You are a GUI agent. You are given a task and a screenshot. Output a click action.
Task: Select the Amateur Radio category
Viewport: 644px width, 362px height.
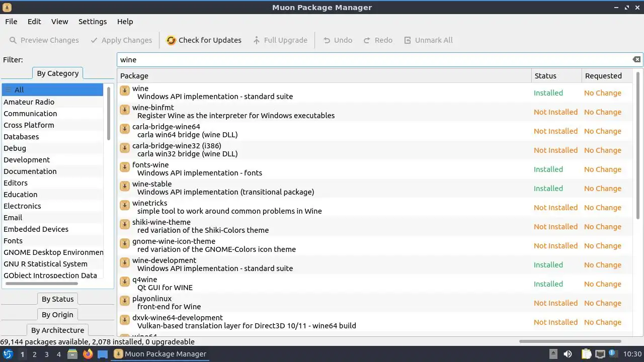pos(52,102)
